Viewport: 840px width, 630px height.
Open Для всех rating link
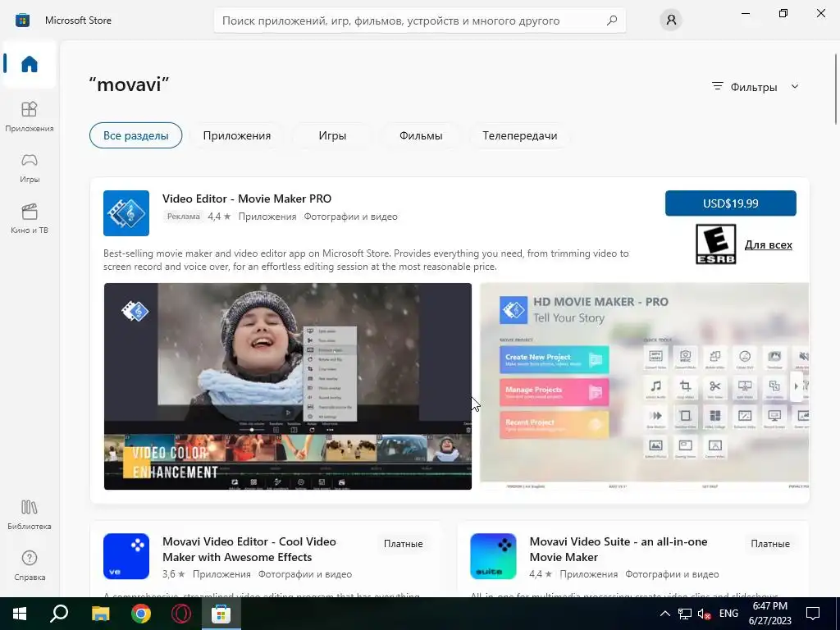tap(768, 244)
